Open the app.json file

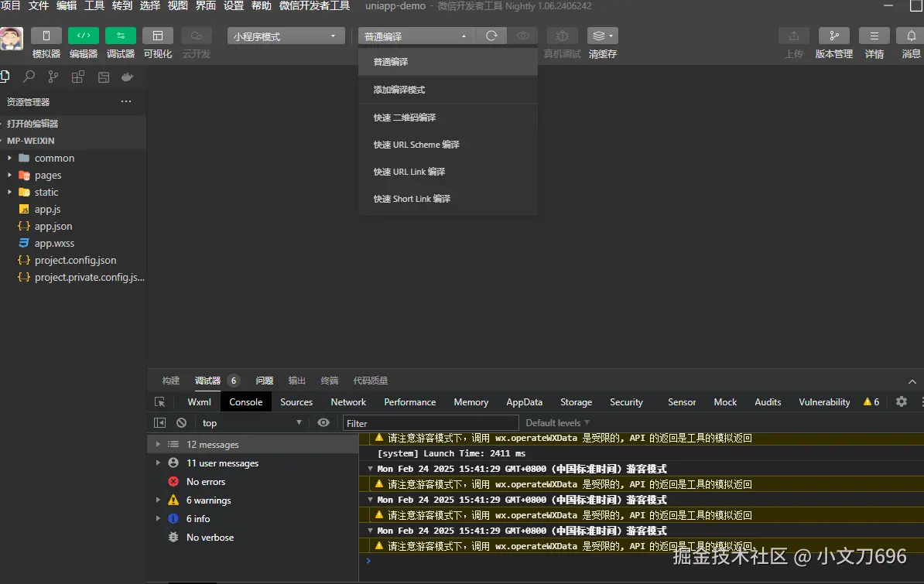coord(73,227)
